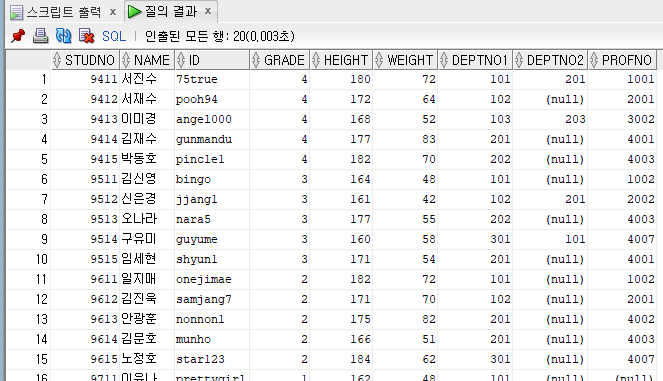Viewport: 663px width, 381px height.
Task: Click the PROFNO column header
Action: 622,60
